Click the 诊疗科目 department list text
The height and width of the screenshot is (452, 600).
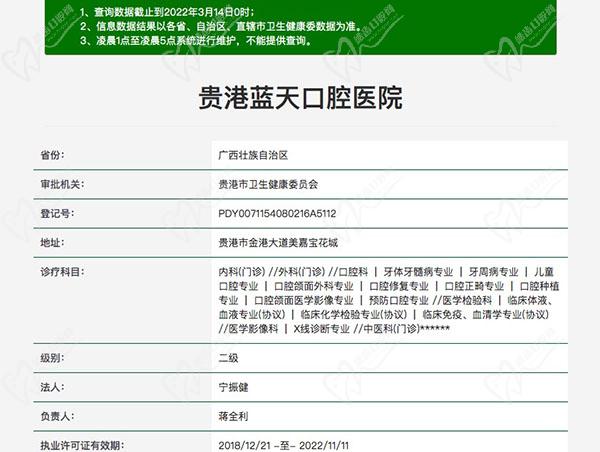[x=388, y=300]
